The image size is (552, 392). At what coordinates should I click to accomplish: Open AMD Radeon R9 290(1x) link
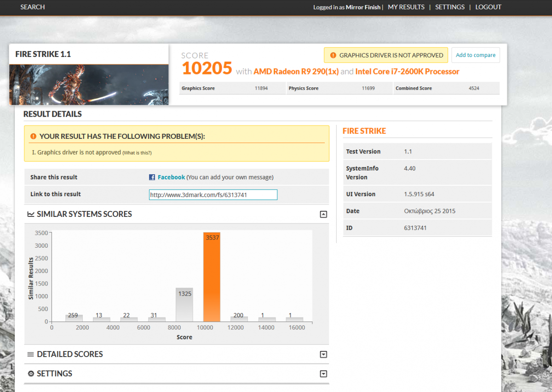[296, 72]
